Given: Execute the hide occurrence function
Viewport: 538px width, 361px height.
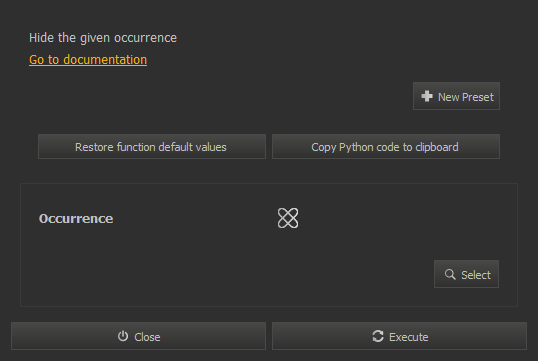Looking at the screenshot, I should pyautogui.click(x=399, y=336).
